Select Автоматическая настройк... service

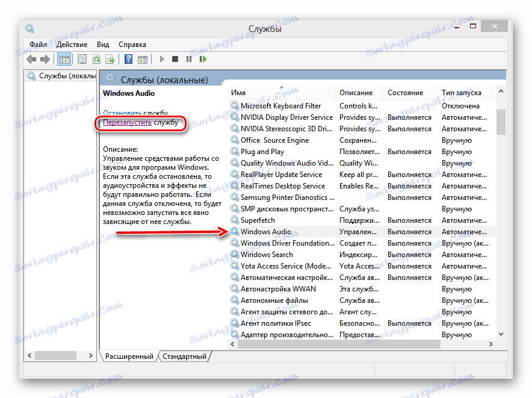click(x=361, y=278)
